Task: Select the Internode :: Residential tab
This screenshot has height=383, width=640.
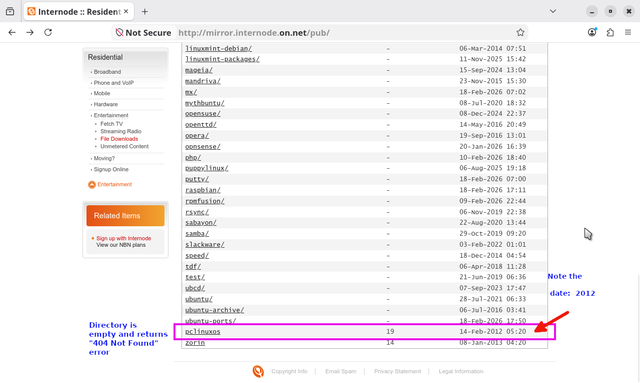Action: point(78,11)
